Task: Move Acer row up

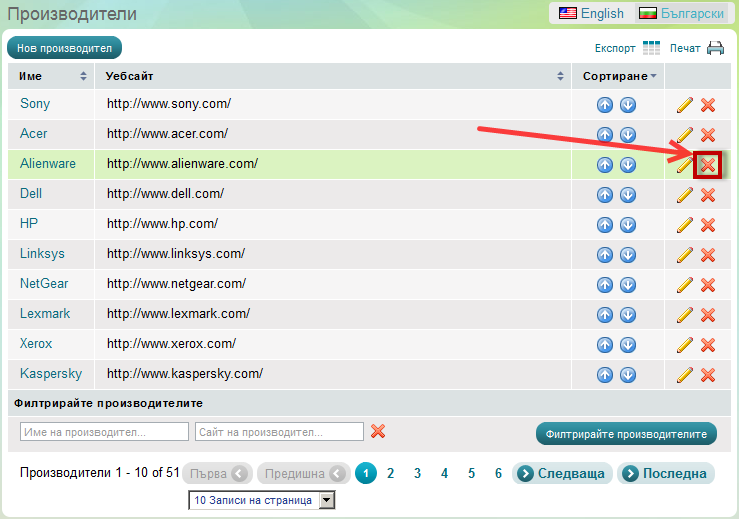Action: pos(604,135)
